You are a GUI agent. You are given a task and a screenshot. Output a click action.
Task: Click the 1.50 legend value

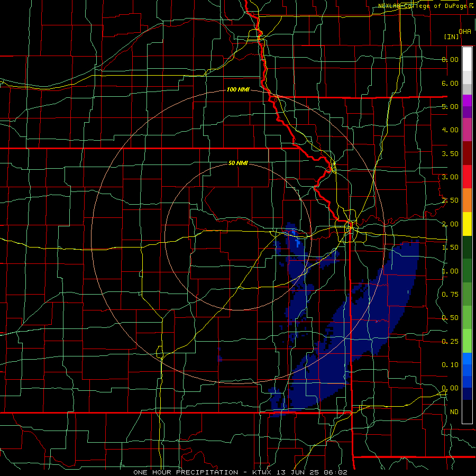(x=450, y=248)
